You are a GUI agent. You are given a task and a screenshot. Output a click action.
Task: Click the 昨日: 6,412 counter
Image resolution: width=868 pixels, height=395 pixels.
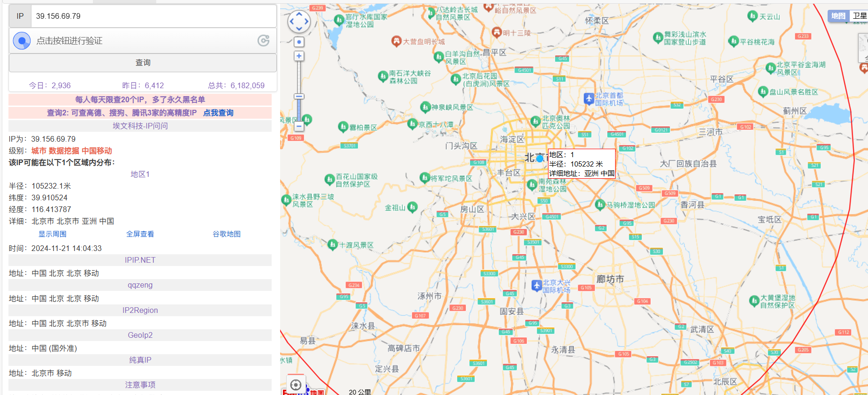coord(143,85)
